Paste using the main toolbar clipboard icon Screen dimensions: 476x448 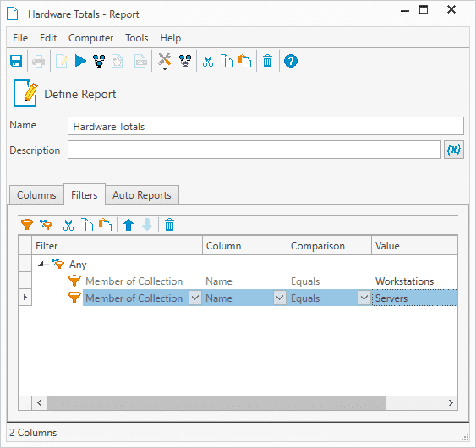[244, 60]
